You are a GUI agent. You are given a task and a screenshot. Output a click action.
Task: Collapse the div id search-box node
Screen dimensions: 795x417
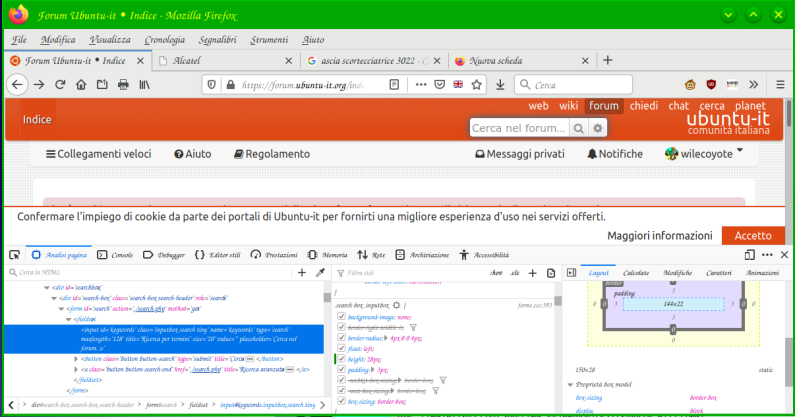point(54,298)
